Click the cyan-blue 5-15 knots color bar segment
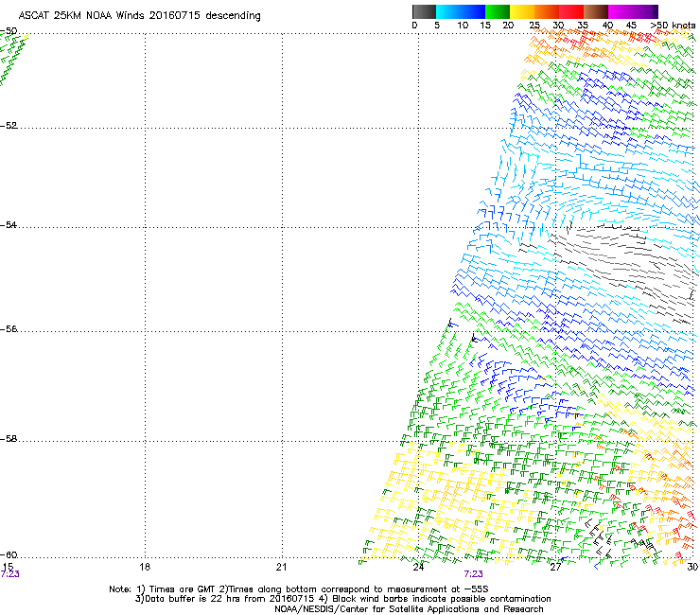This screenshot has width=700, height=615. pyautogui.click(x=461, y=11)
